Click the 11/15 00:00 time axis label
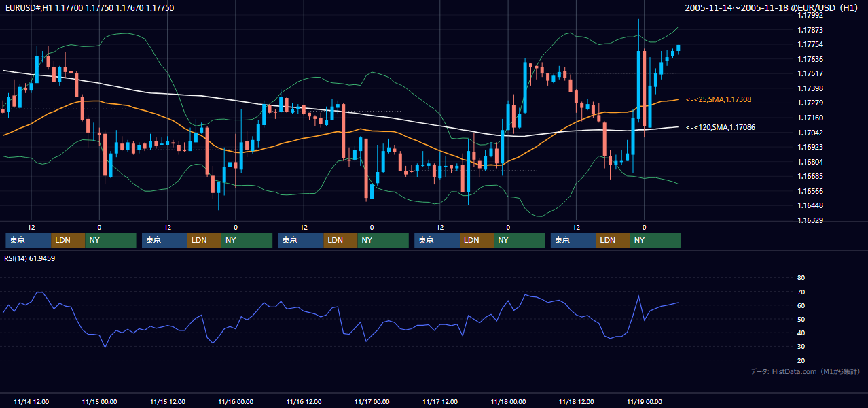This screenshot has height=408, width=868. tap(99, 401)
